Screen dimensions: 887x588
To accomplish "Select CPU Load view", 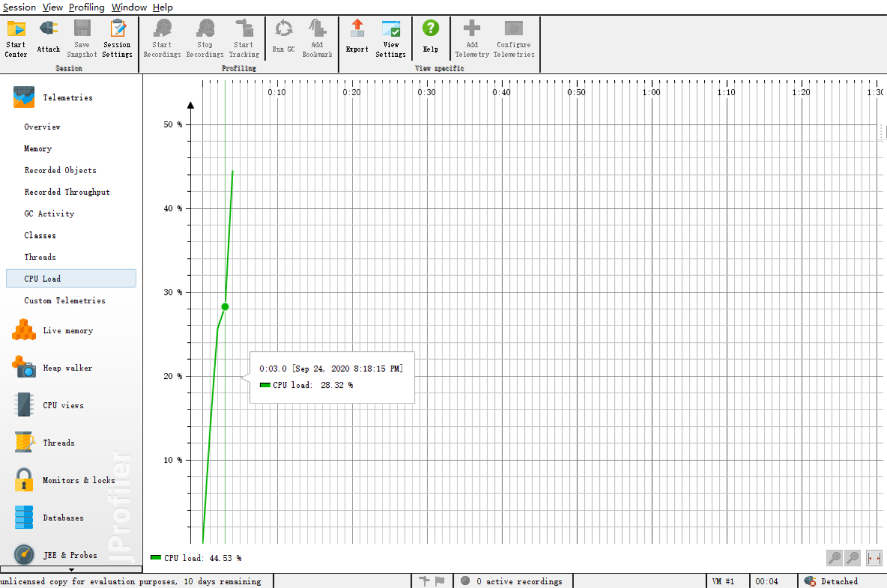I will click(x=71, y=278).
